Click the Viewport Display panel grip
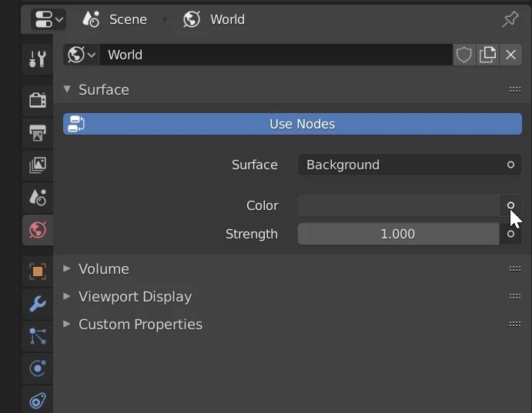This screenshot has width=532, height=413. pyautogui.click(x=515, y=296)
